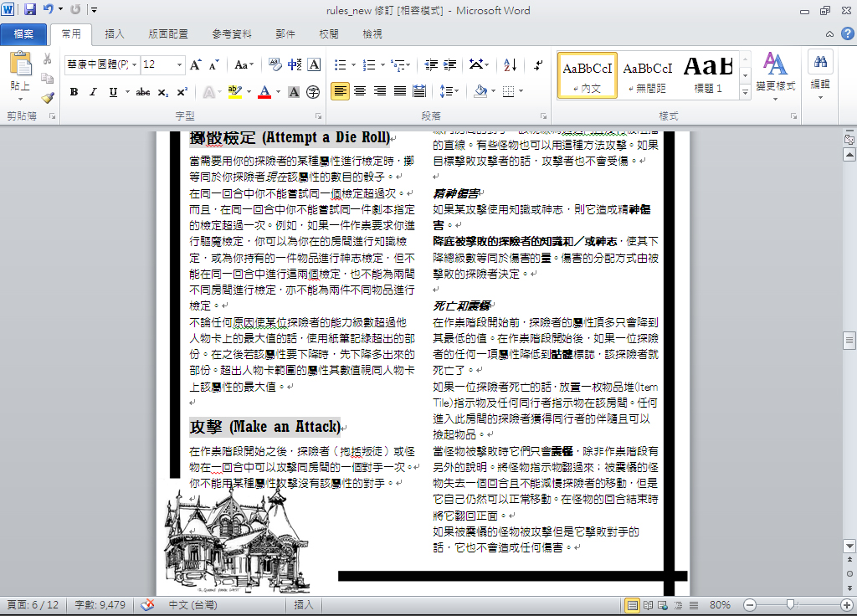Expand the styles gallery more arrow

click(x=745, y=93)
